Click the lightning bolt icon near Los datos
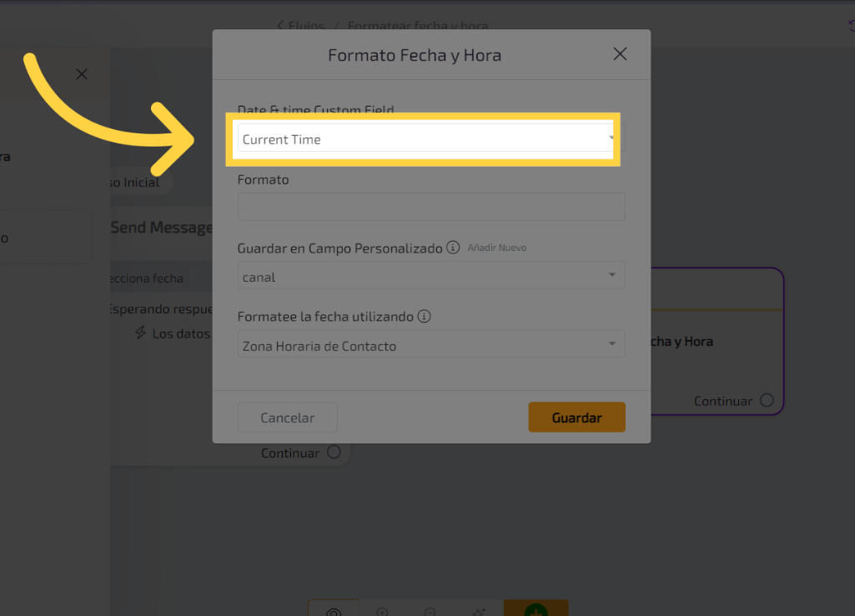Viewport: 855px width, 616px height. coord(141,333)
